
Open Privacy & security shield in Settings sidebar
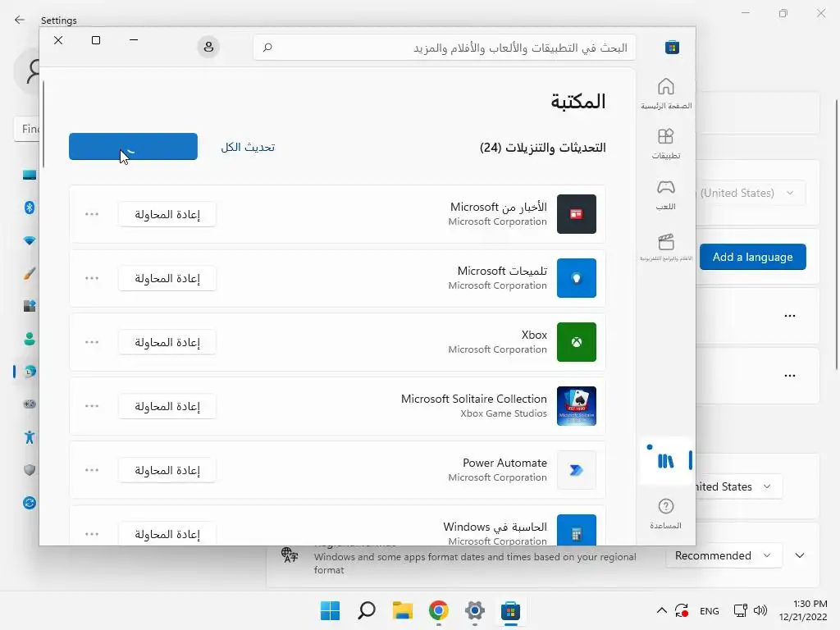click(30, 470)
